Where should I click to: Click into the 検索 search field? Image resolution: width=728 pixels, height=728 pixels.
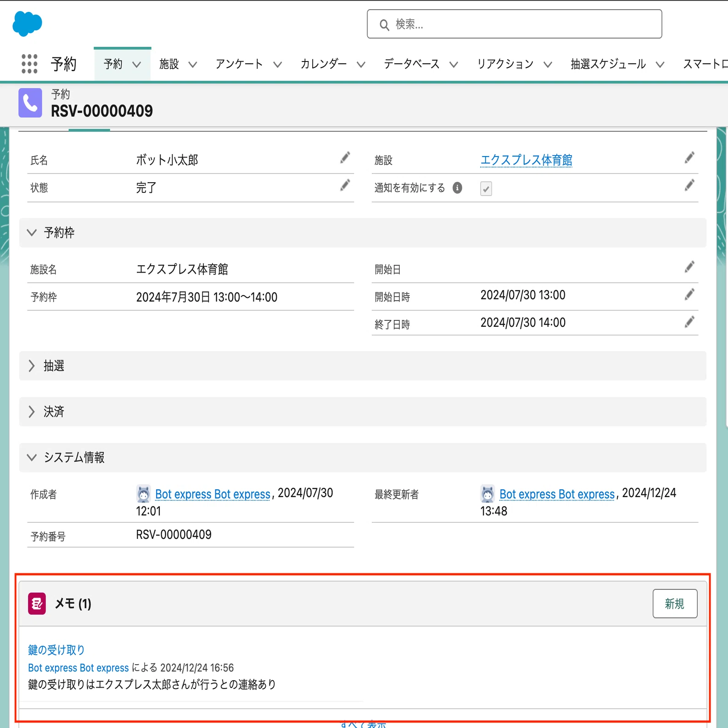point(514,24)
